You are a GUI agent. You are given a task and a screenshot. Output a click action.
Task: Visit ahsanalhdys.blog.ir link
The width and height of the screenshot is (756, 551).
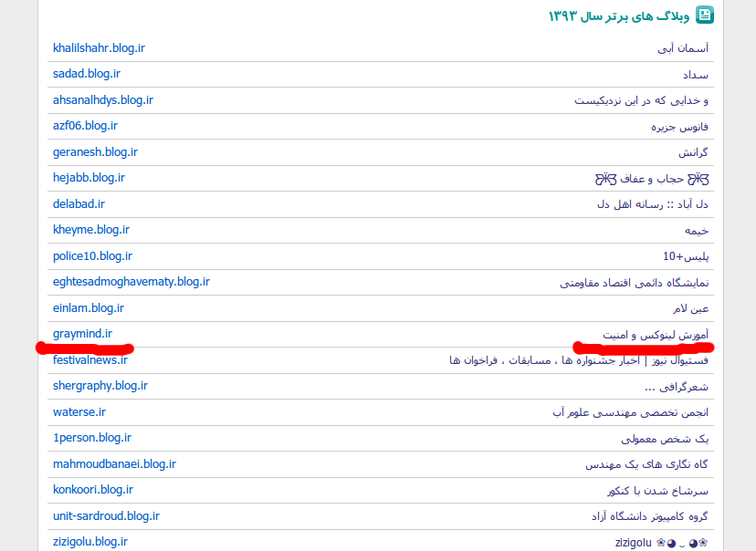tap(103, 100)
